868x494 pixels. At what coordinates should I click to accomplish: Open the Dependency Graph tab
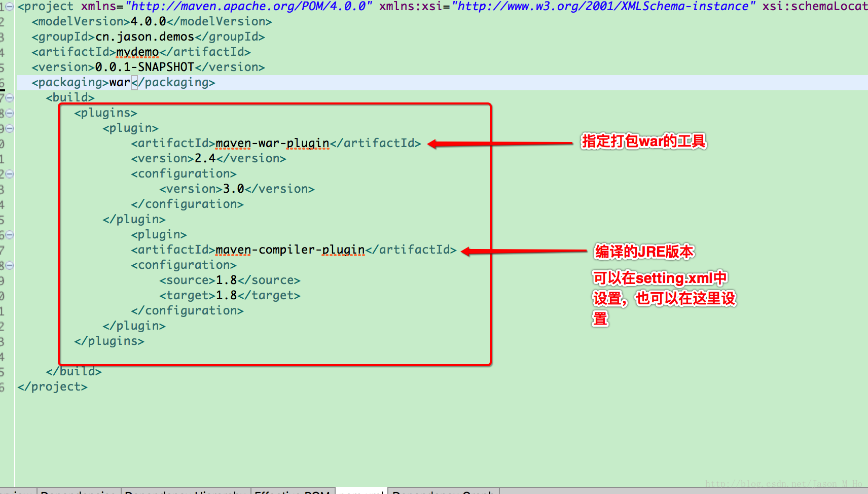pos(443,491)
